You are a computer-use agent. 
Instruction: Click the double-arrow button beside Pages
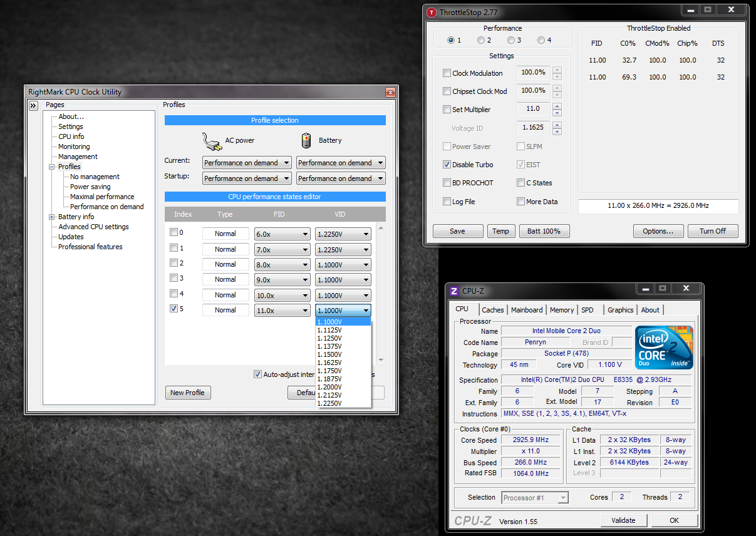[33, 106]
